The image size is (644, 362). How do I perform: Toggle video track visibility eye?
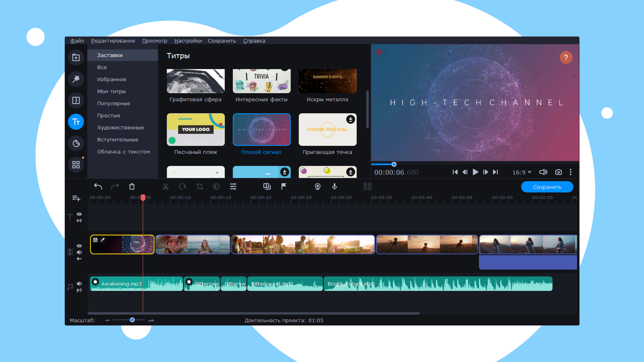[x=79, y=246]
